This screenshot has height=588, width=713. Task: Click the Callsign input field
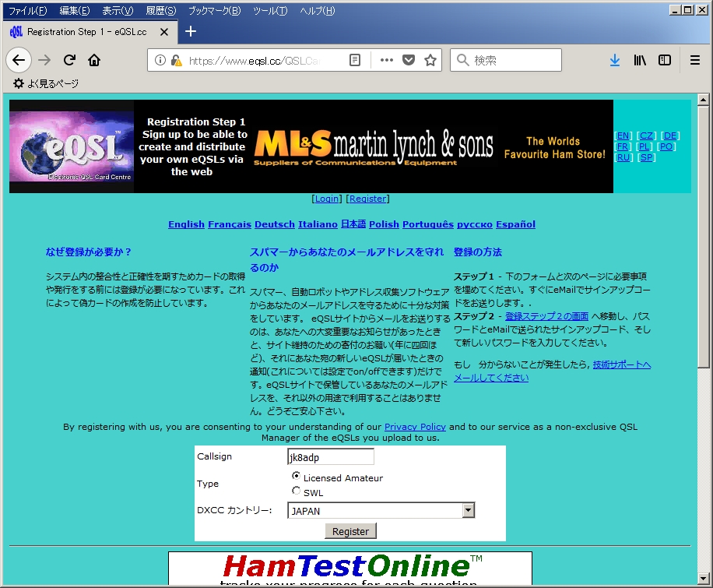[331, 457]
